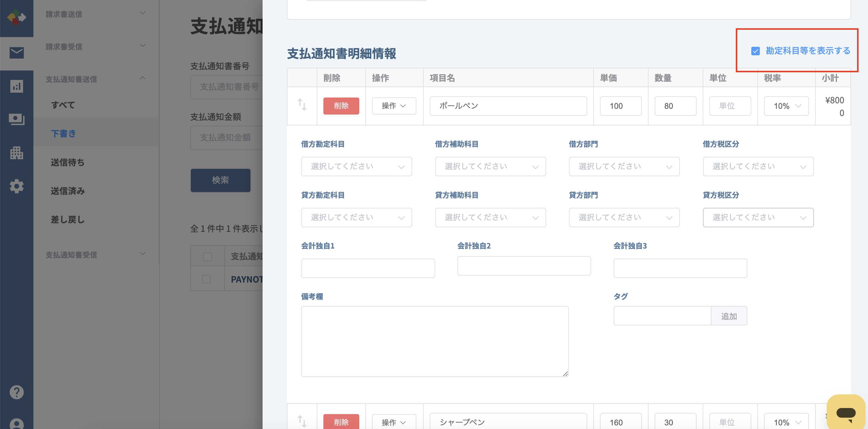Open the 貸方補助科目 select dropdown
This screenshot has height=429, width=868.
490,218
